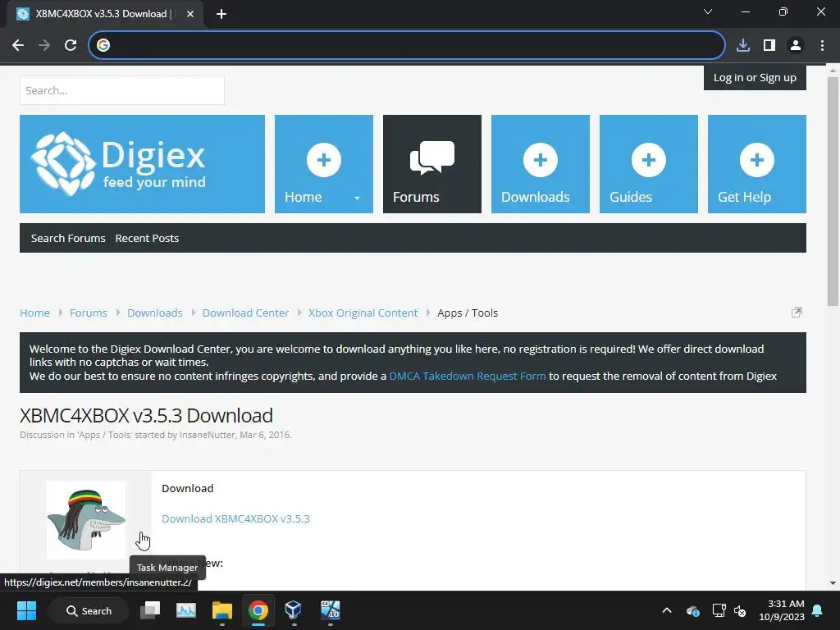Click the Downloads breadcrumb link

tap(155, 313)
